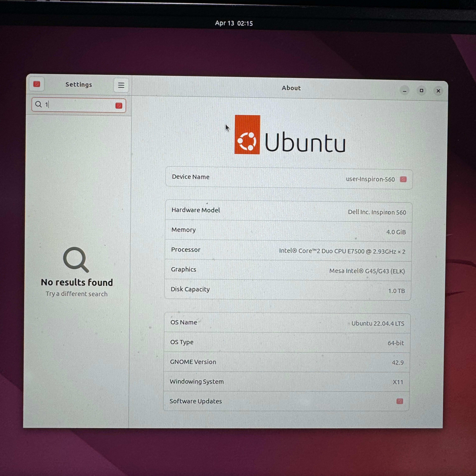The image size is (476, 476).
Task: Minimize the Settings window
Action: tap(405, 91)
